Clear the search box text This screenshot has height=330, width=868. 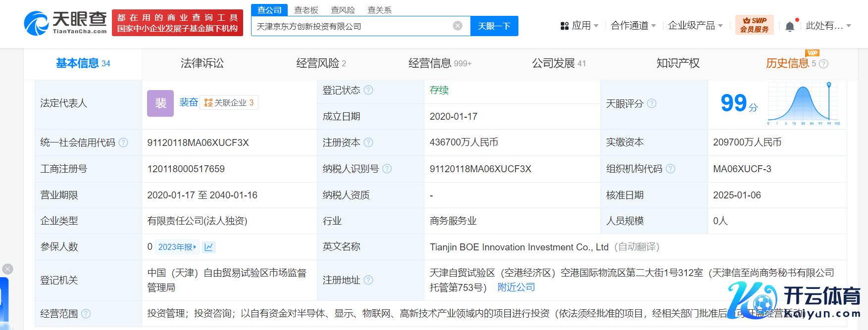pos(458,26)
